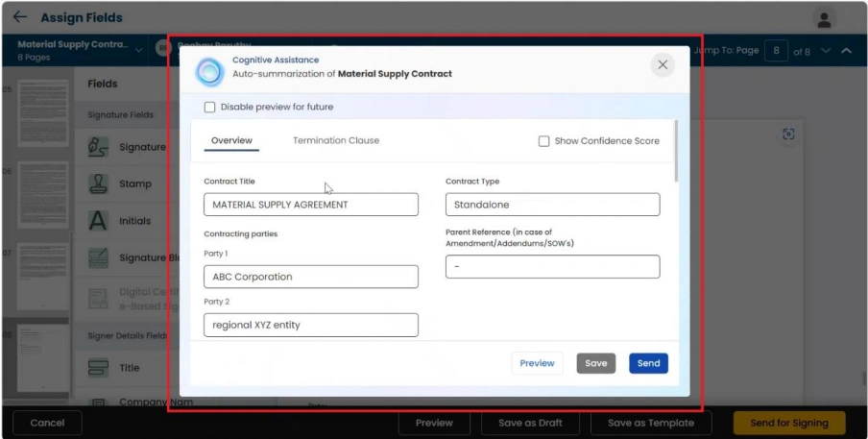Click Save as Draft button
Viewport: 868px width, 439px height.
pyautogui.click(x=530, y=423)
